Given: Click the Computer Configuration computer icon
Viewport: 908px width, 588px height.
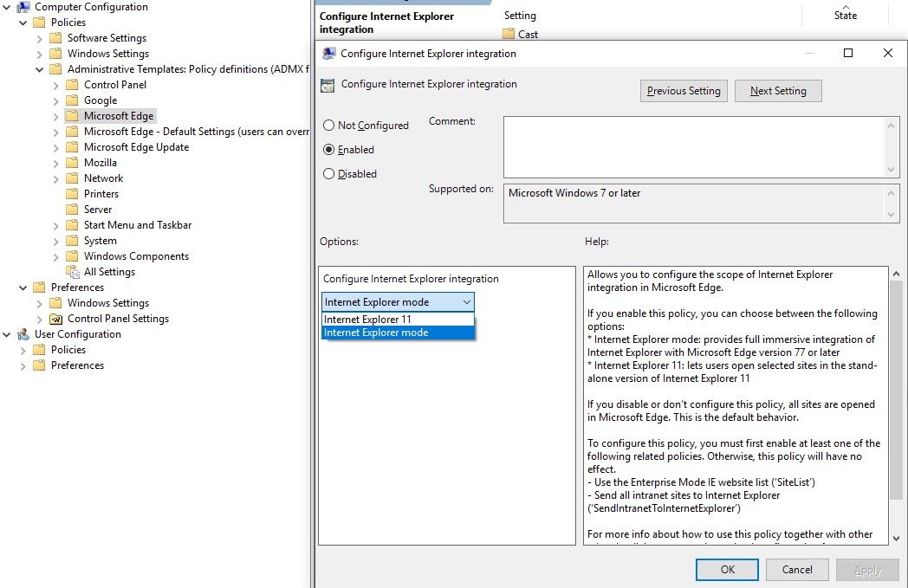Looking at the screenshot, I should click(x=23, y=7).
